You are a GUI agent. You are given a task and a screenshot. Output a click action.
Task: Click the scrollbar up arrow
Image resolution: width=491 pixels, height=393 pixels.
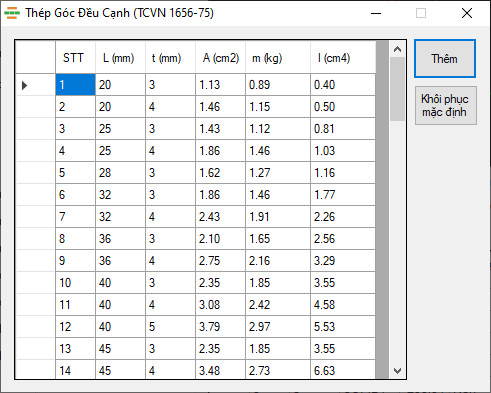pyautogui.click(x=397, y=49)
